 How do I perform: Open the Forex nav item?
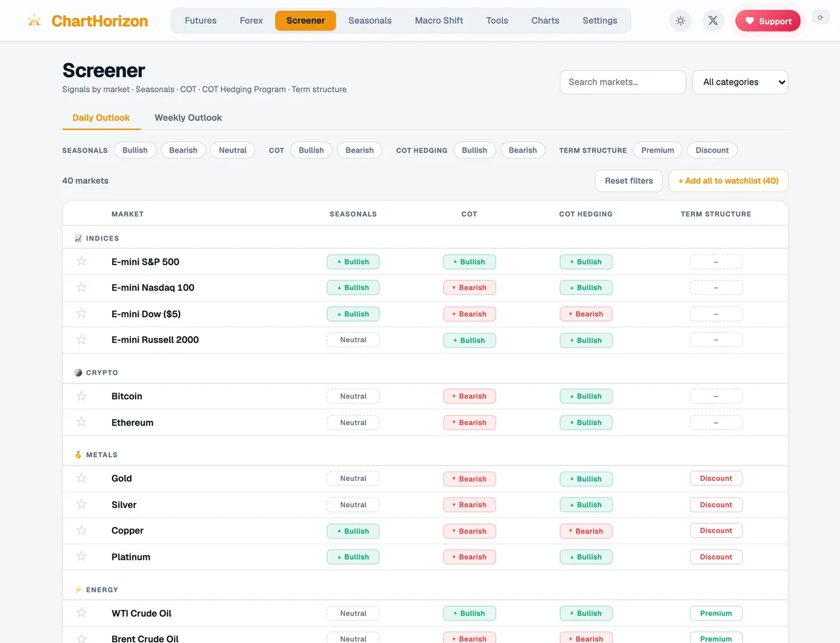click(251, 20)
